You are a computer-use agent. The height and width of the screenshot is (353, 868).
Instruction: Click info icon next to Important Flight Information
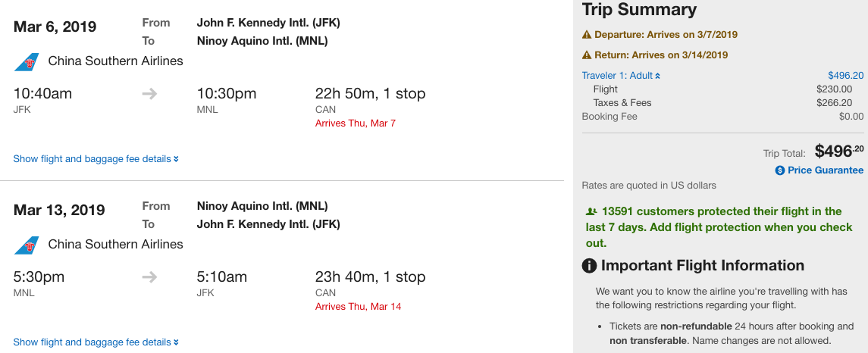(x=589, y=266)
